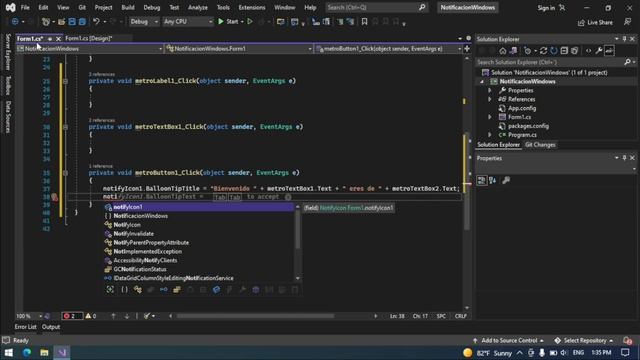Open Visual Studio from Windows taskbar
The height and width of the screenshot is (360, 640).
[62, 352]
